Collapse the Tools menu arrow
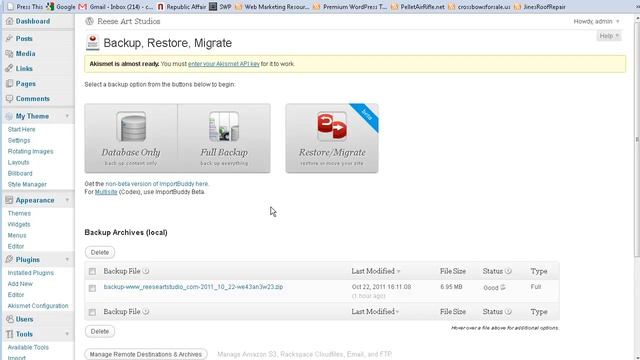Screen dimensions: 640x360 (67, 334)
